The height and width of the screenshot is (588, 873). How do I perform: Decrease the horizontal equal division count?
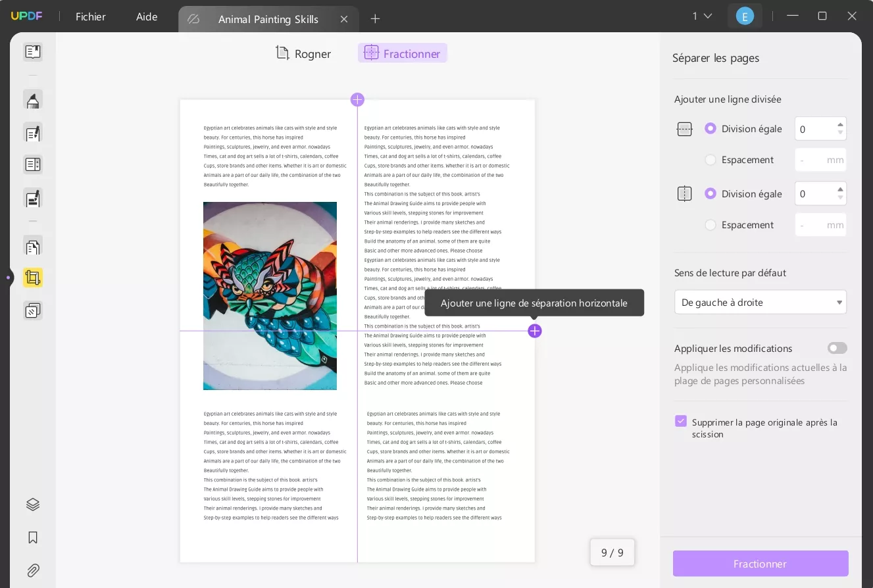[x=840, y=133]
